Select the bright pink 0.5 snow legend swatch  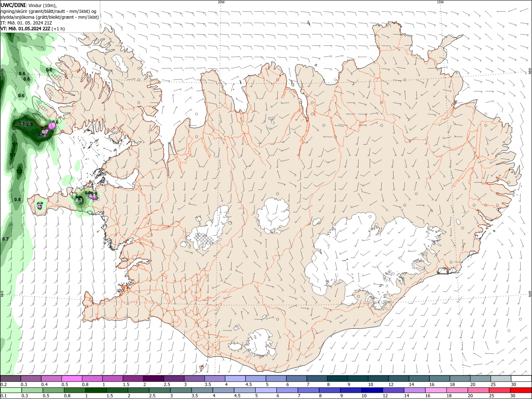point(71,379)
